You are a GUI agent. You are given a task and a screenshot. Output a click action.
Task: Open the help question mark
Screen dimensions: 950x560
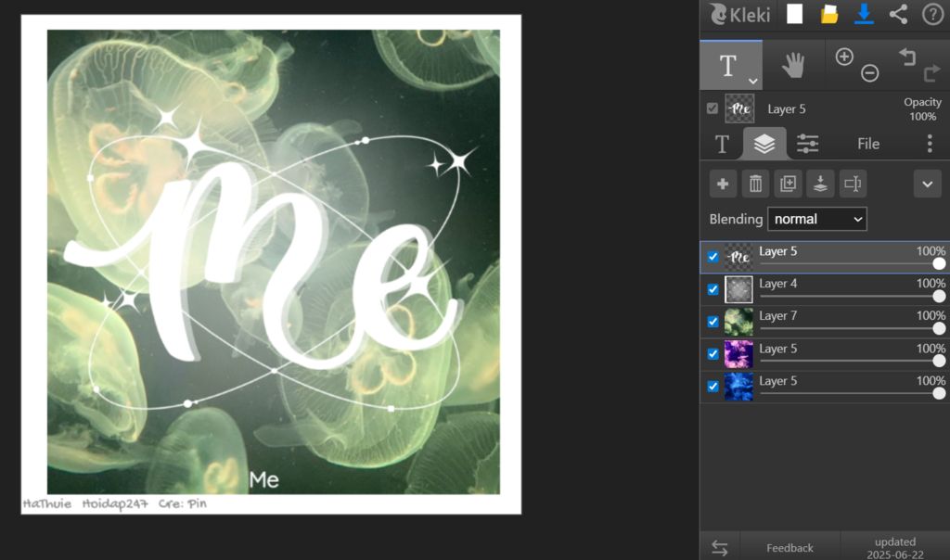932,13
